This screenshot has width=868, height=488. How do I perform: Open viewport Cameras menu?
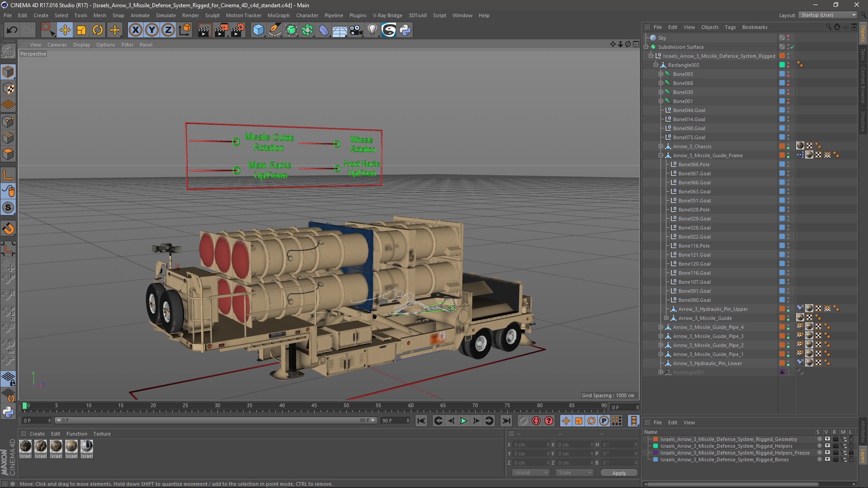(x=57, y=45)
